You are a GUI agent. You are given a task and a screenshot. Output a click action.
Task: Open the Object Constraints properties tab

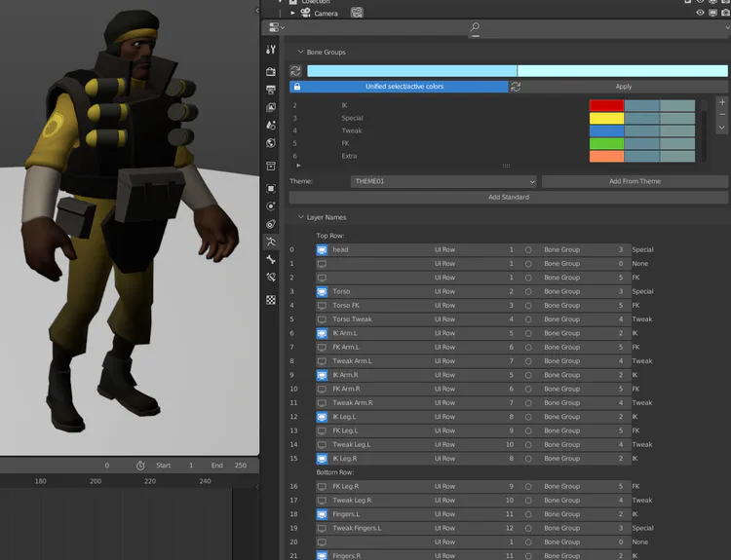click(x=271, y=224)
